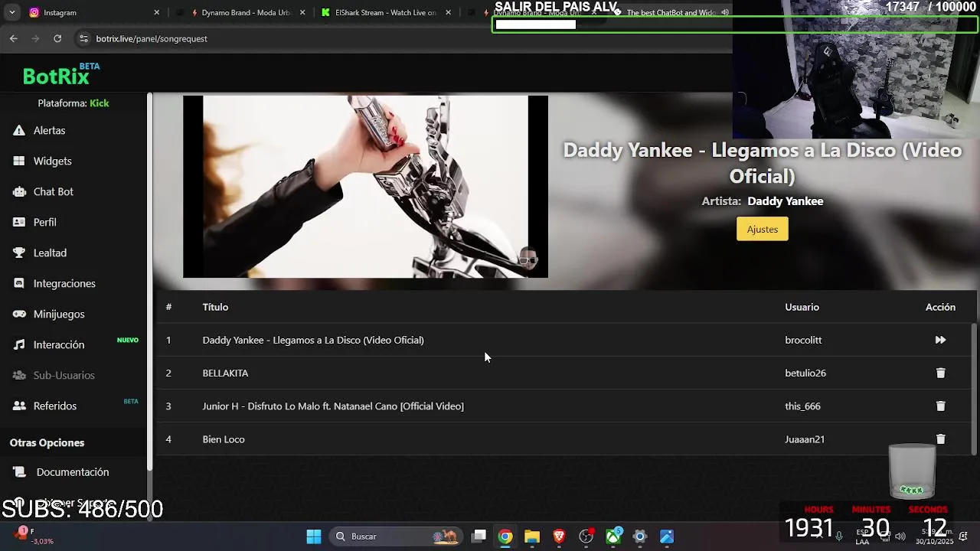Open Perfil in the sidebar
Viewport: 980px width, 551px height.
[x=44, y=223]
